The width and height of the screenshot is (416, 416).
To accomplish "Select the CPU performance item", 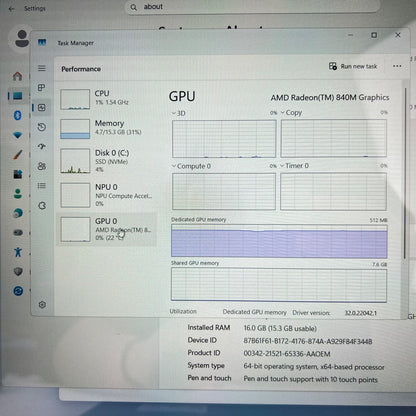I will point(106,99).
